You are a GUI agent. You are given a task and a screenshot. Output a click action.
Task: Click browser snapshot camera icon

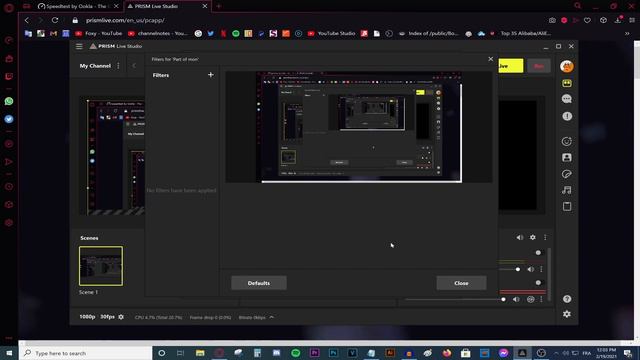click(552, 20)
